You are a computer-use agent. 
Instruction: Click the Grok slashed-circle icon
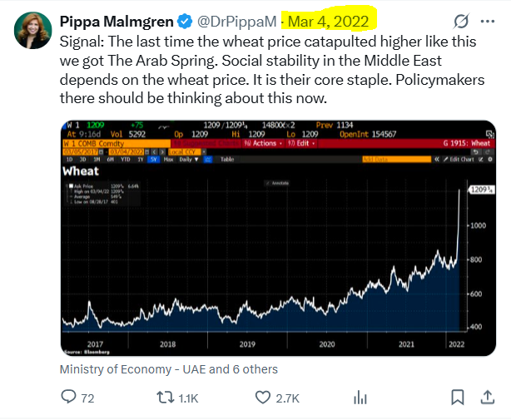461,22
